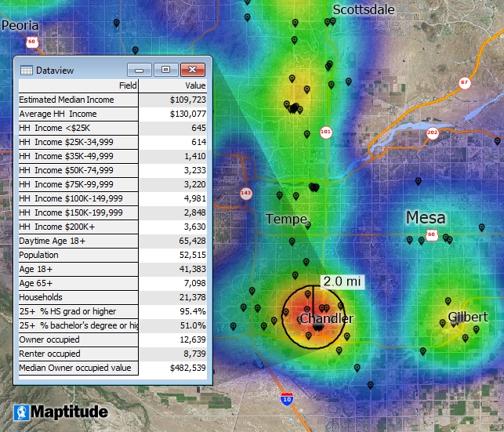Click the Dataview table icon in title bar

27,70
